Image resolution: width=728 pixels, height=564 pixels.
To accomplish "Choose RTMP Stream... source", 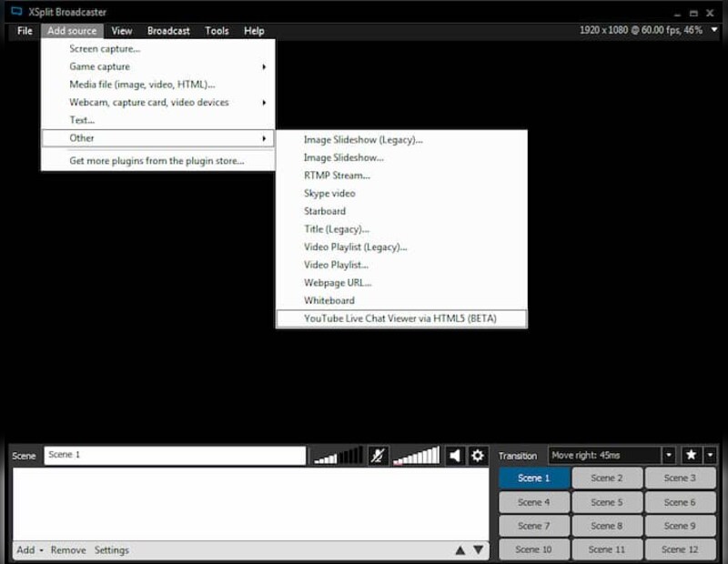I will pos(401,176).
